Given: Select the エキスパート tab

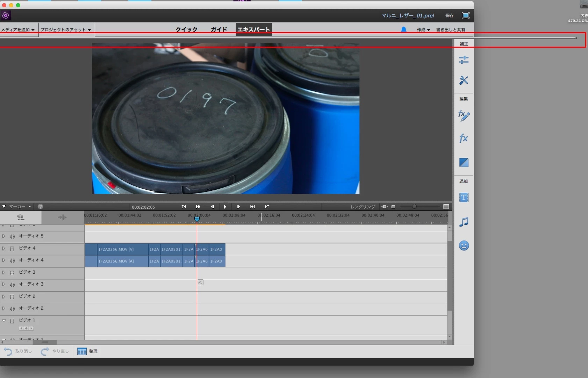Looking at the screenshot, I should [x=254, y=29].
